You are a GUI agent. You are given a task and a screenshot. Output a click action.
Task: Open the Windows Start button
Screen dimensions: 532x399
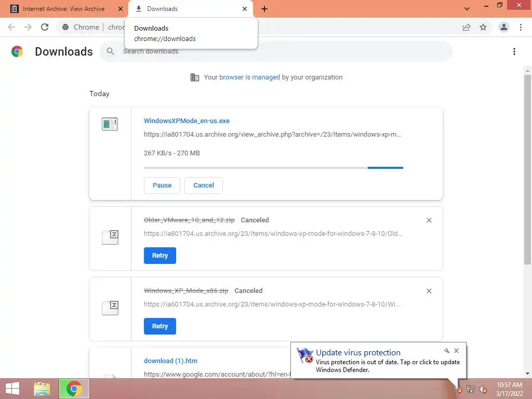coord(12,389)
